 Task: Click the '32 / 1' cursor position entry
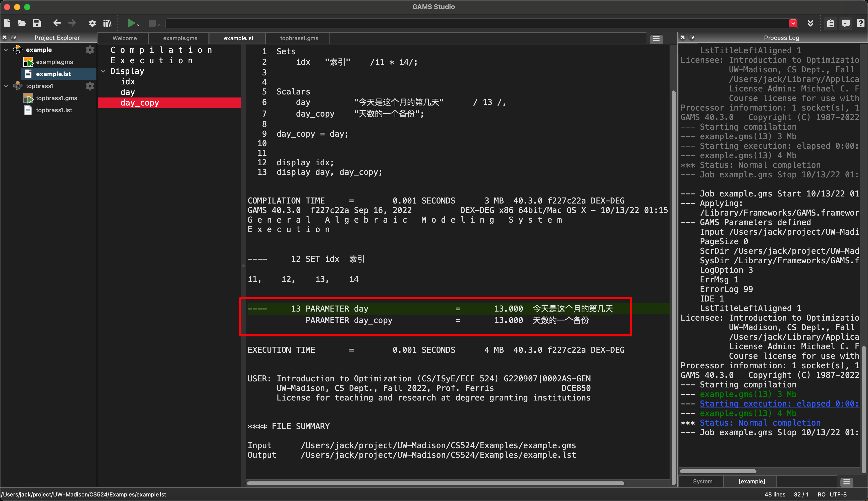click(x=801, y=494)
